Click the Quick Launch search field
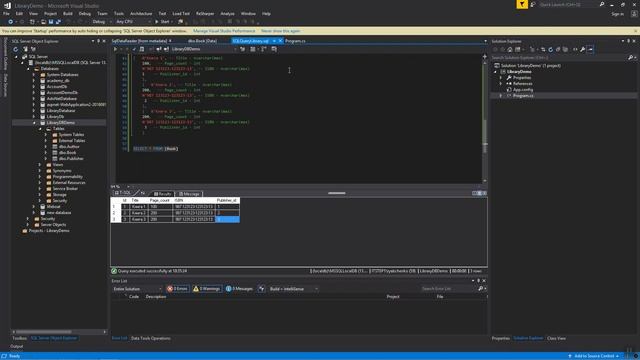 pos(568,4)
